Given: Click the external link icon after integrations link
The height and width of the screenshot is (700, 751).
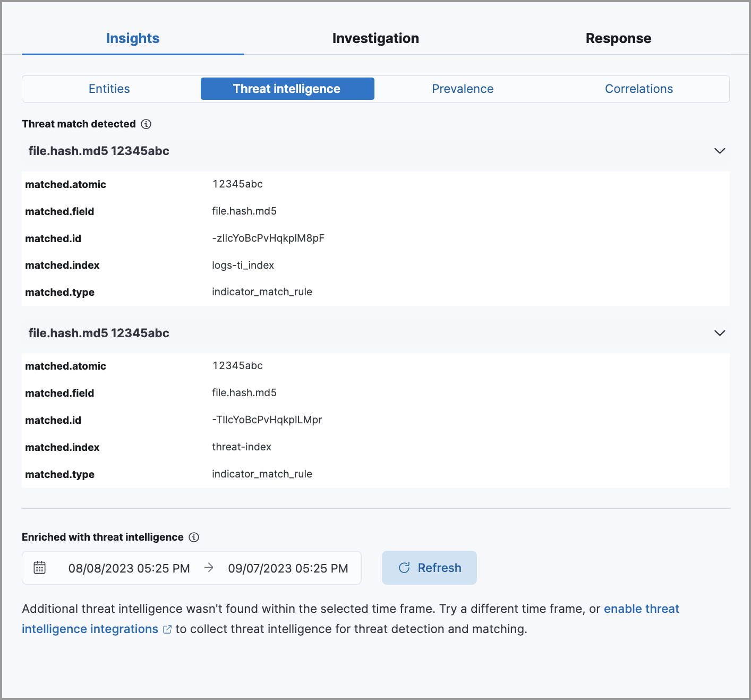Looking at the screenshot, I should [x=167, y=629].
